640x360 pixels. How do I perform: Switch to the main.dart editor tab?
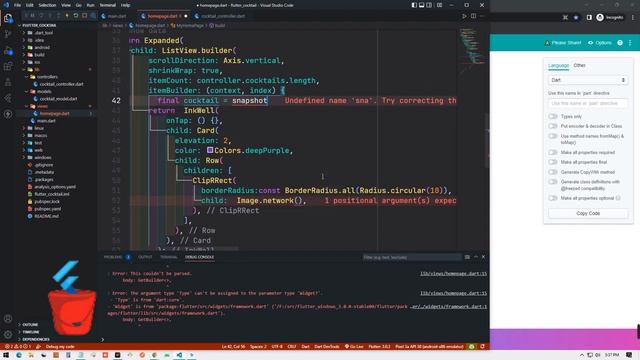116,16
